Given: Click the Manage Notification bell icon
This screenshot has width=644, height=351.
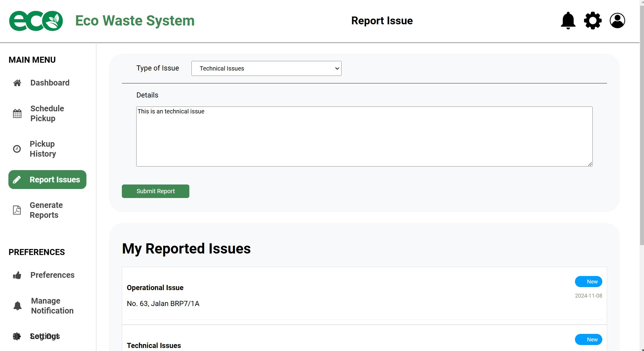Looking at the screenshot, I should [17, 306].
